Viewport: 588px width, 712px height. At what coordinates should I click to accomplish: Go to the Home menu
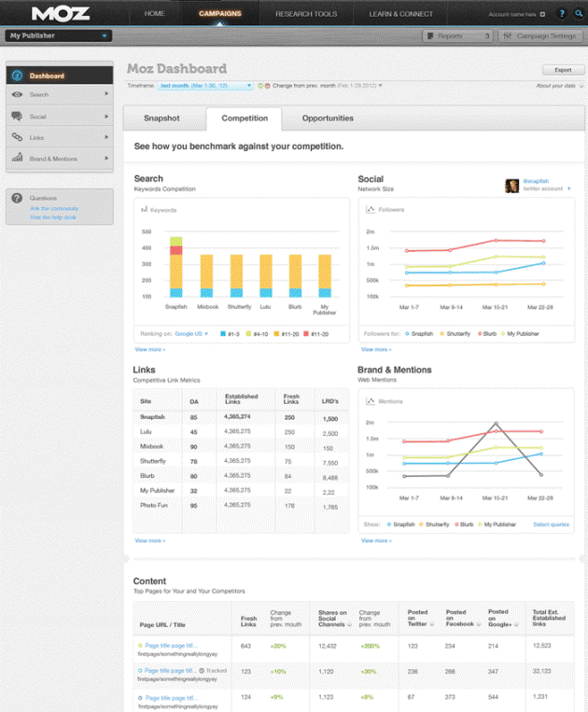click(154, 14)
